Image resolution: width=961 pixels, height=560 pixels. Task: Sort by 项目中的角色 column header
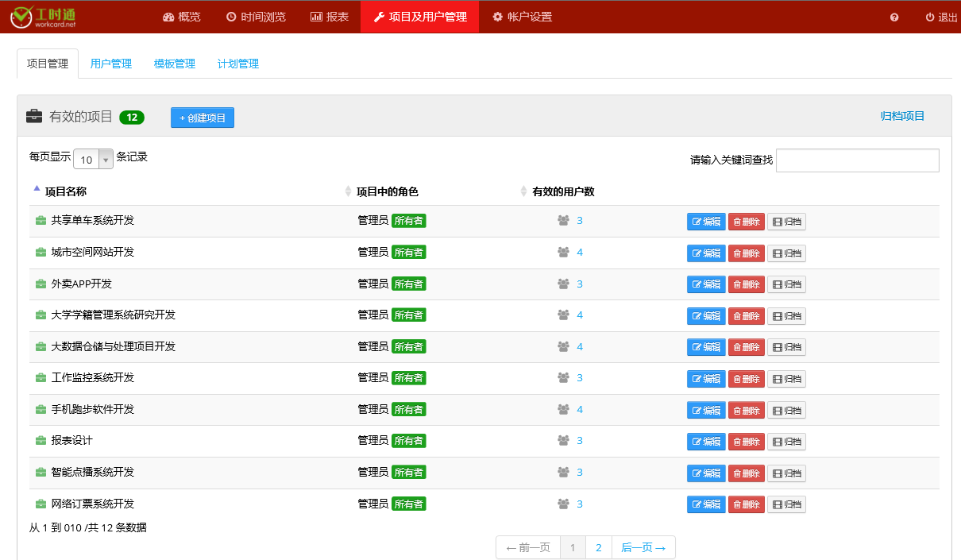[387, 191]
